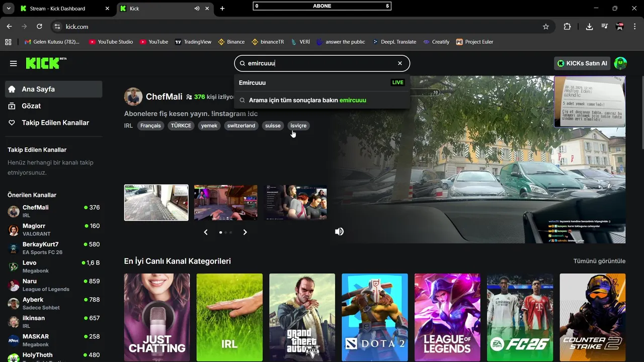Viewport: 644px width, 362px height.
Task: Open ilkinsan recommended channel
Action: [53, 322]
